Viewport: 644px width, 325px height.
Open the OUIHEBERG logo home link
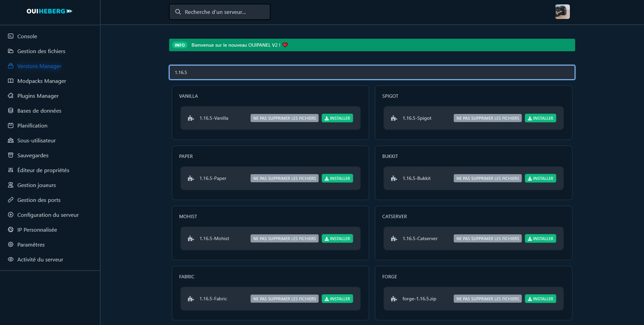click(x=49, y=11)
